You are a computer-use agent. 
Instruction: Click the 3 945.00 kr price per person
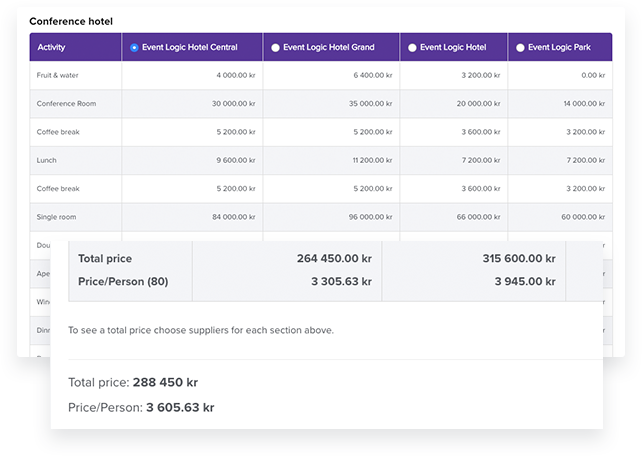click(x=525, y=282)
